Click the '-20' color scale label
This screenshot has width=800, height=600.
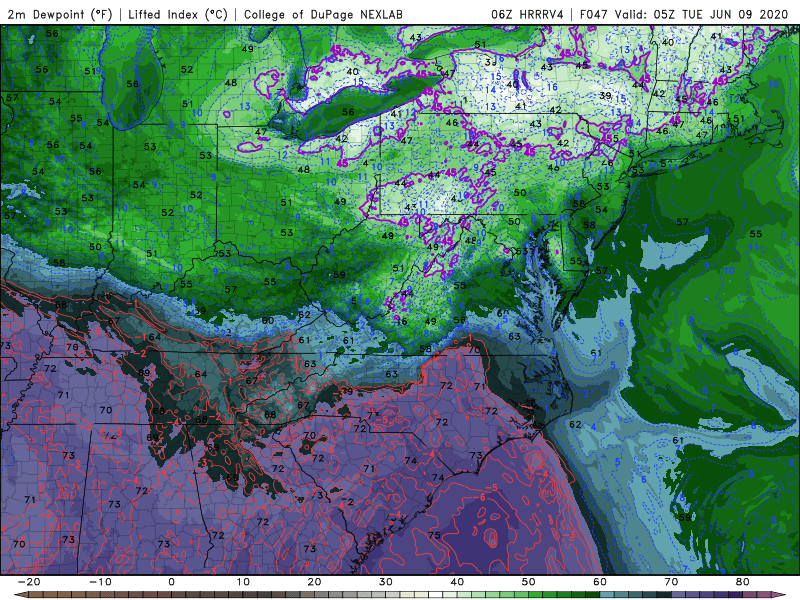[29, 582]
